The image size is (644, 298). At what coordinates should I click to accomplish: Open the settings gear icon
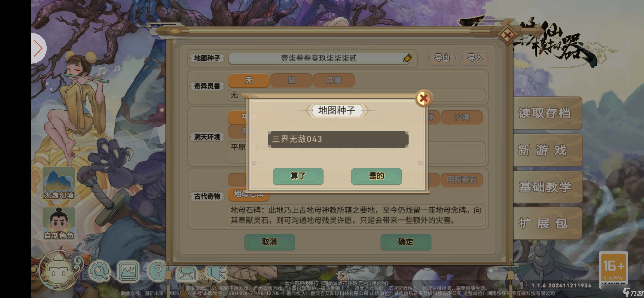(99, 271)
